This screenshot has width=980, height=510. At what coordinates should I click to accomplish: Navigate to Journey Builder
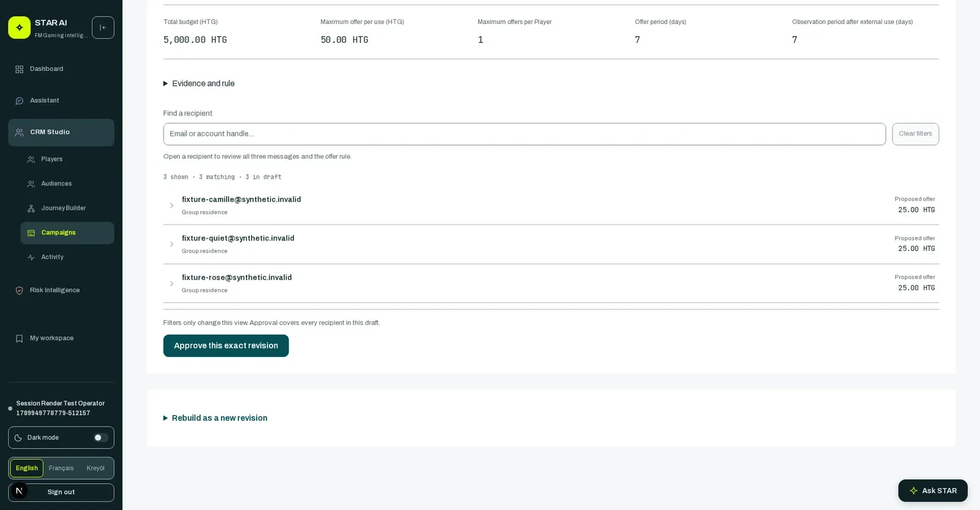67,208
